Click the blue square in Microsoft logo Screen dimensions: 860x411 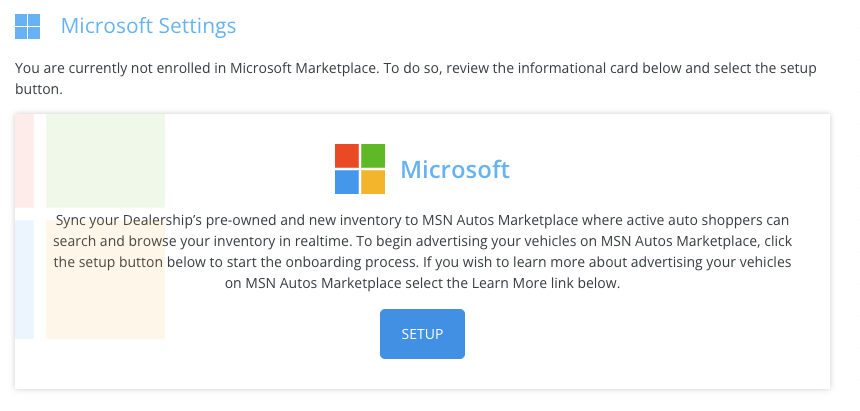347,182
